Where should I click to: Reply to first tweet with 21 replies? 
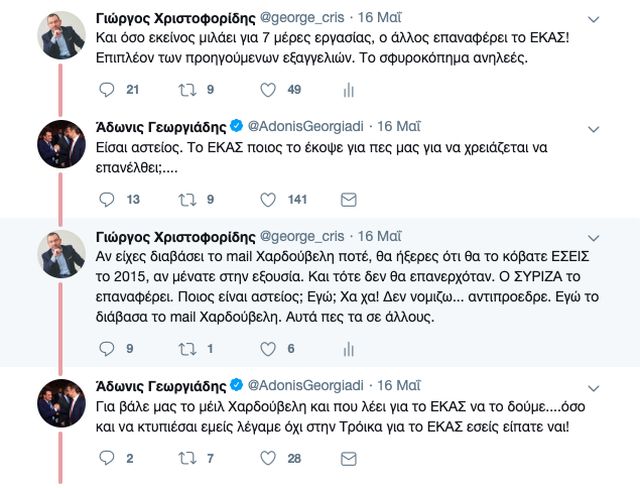pos(108,90)
